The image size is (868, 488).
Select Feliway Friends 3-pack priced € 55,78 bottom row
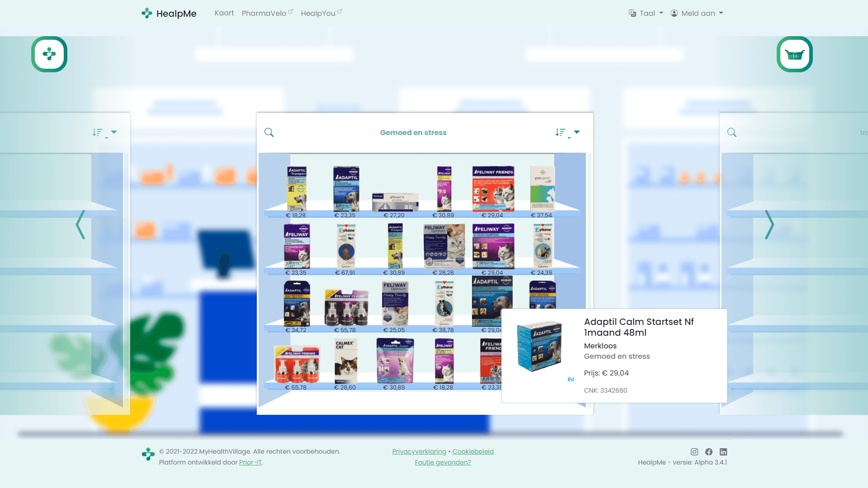point(297,365)
